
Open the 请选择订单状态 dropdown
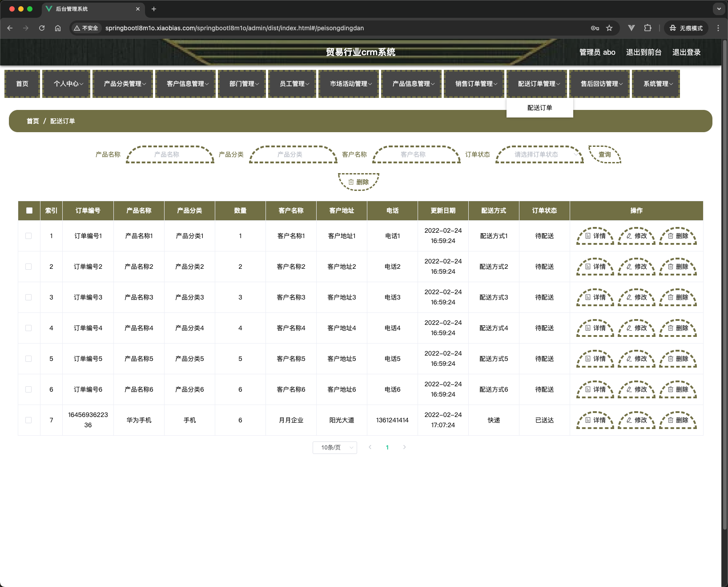pyautogui.click(x=539, y=154)
